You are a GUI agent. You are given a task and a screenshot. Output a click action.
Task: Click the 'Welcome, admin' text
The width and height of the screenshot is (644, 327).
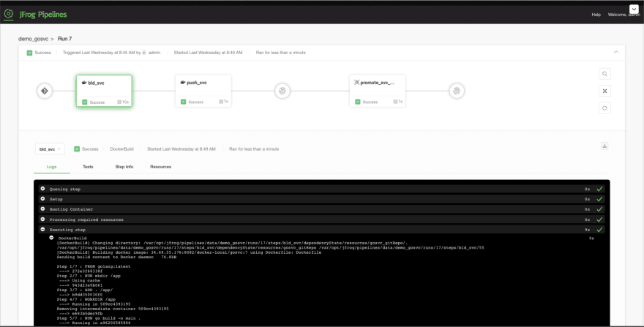point(624,15)
